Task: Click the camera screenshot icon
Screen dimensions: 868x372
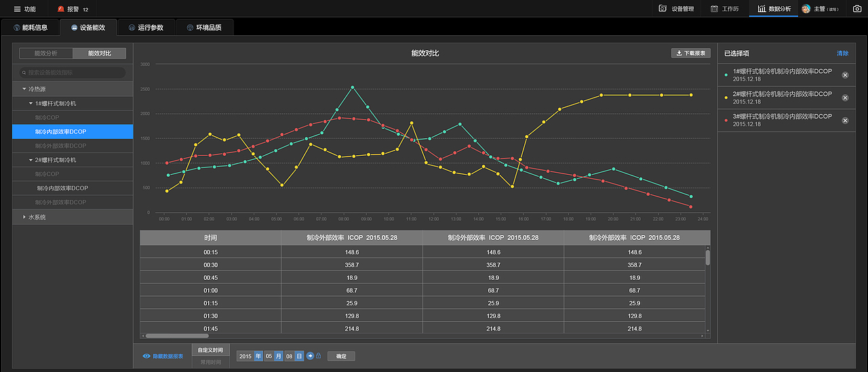Action: tap(857, 9)
